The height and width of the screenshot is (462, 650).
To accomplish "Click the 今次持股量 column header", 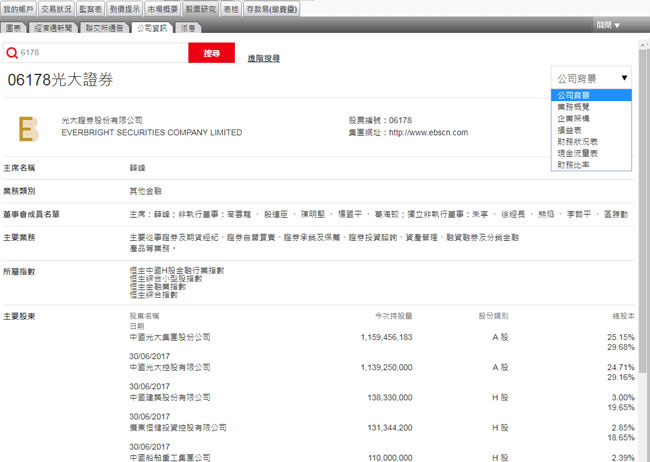I will coord(393,316).
